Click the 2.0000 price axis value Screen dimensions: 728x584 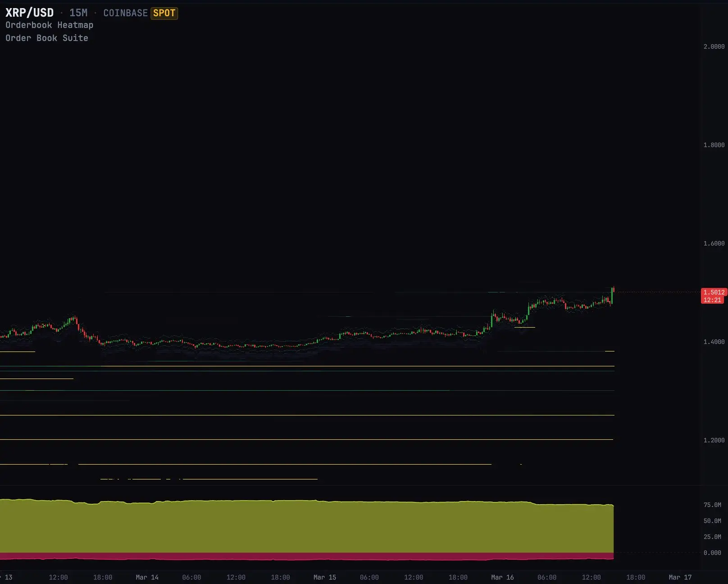point(713,46)
